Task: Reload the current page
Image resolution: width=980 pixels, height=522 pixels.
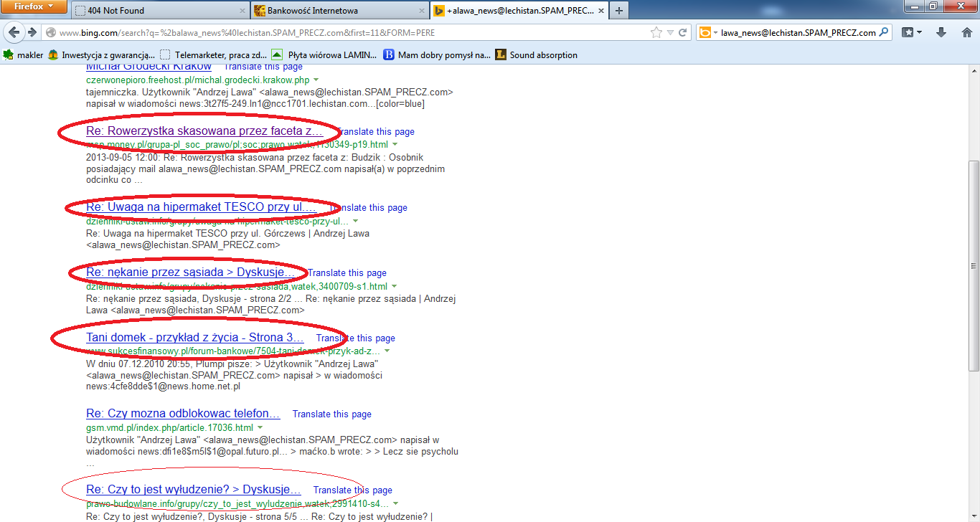Action: point(683,32)
